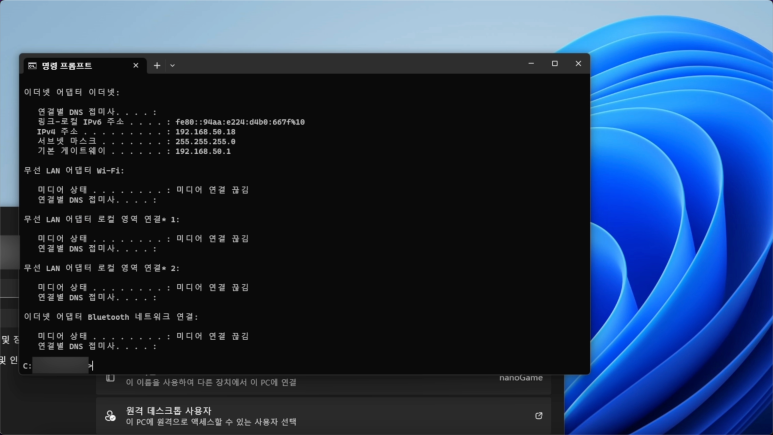This screenshot has height=435, width=773.
Task: Click the default gateway 192.168.50.1
Action: 203,152
